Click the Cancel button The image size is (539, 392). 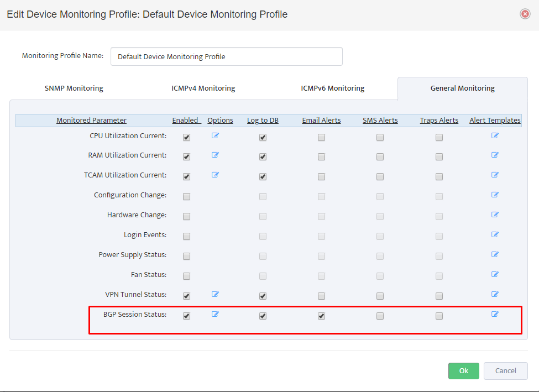[x=506, y=370]
